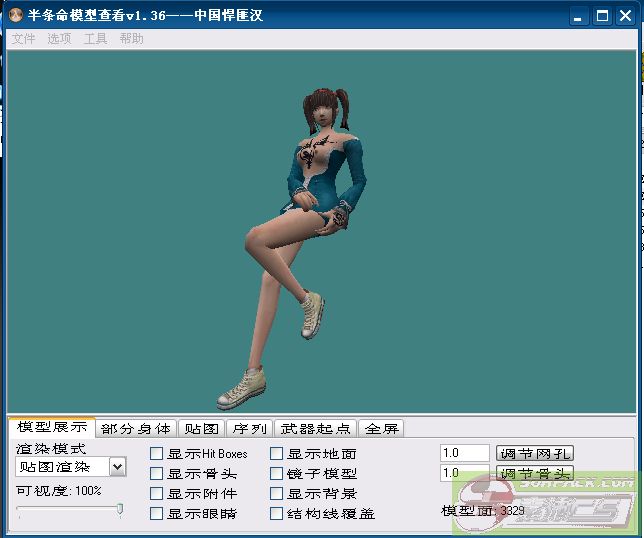644x538 pixels.
Task: Toggle the 显示骨头 checkbox
Action: tap(157, 474)
